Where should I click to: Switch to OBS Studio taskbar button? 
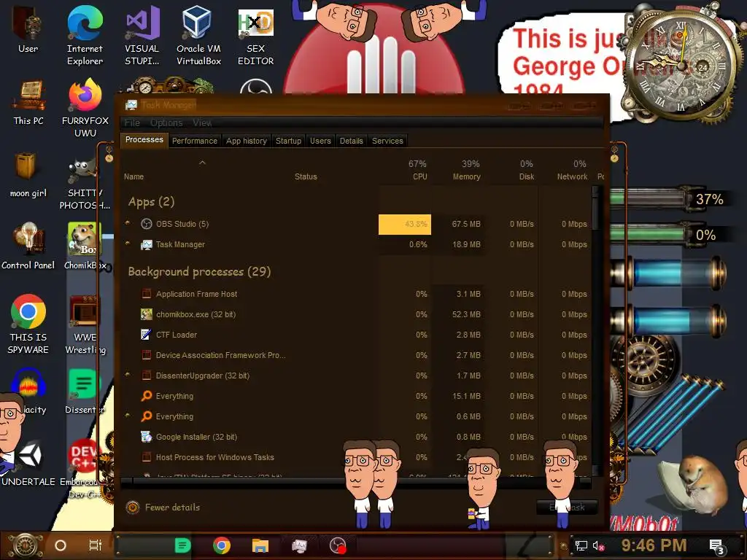pyautogui.click(x=338, y=545)
